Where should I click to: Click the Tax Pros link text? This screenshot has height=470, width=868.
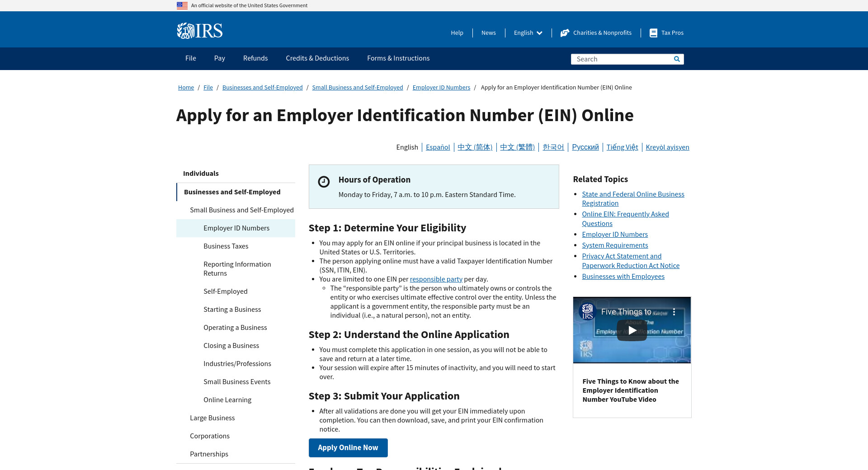click(x=672, y=33)
